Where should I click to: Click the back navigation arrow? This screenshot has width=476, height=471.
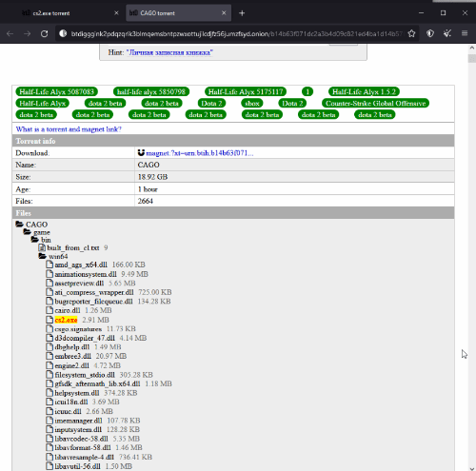pyautogui.click(x=10, y=33)
